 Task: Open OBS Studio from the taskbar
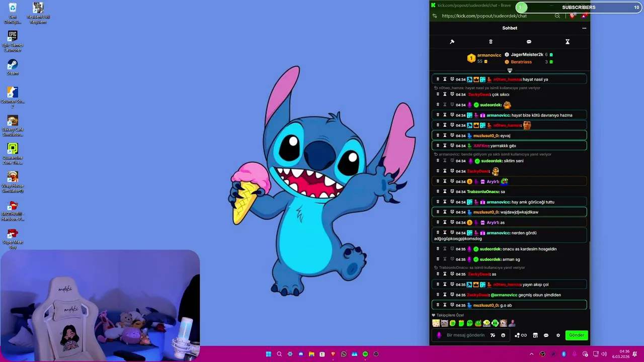pos(376,354)
